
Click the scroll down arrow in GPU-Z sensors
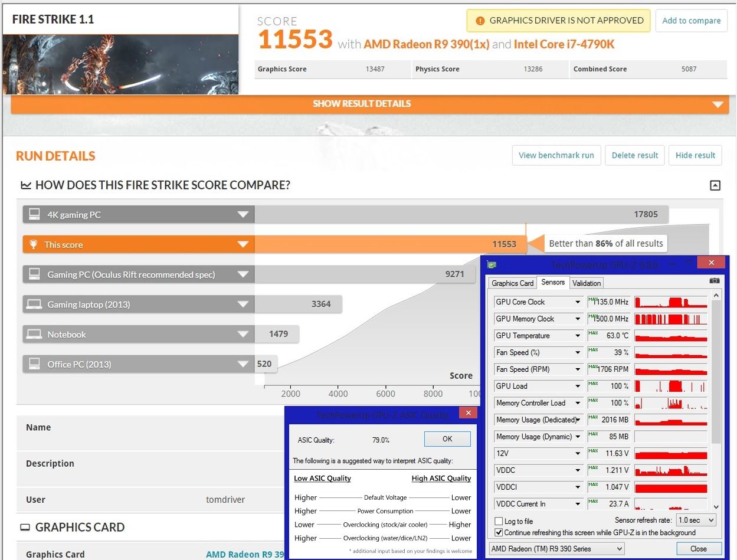coord(716,506)
